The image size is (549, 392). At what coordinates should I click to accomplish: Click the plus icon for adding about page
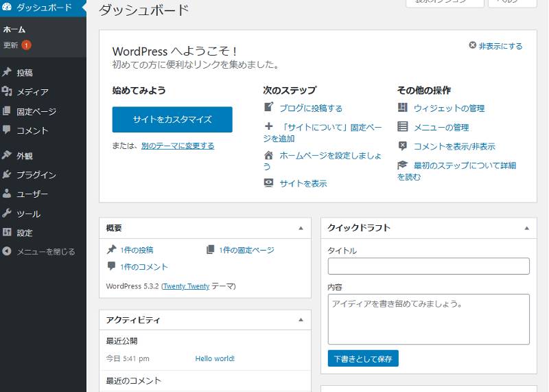pos(268,126)
